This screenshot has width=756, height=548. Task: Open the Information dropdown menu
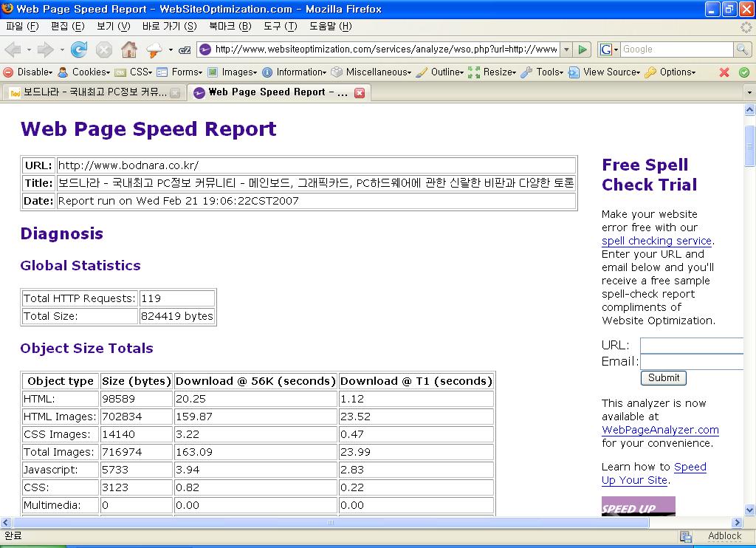(294, 72)
